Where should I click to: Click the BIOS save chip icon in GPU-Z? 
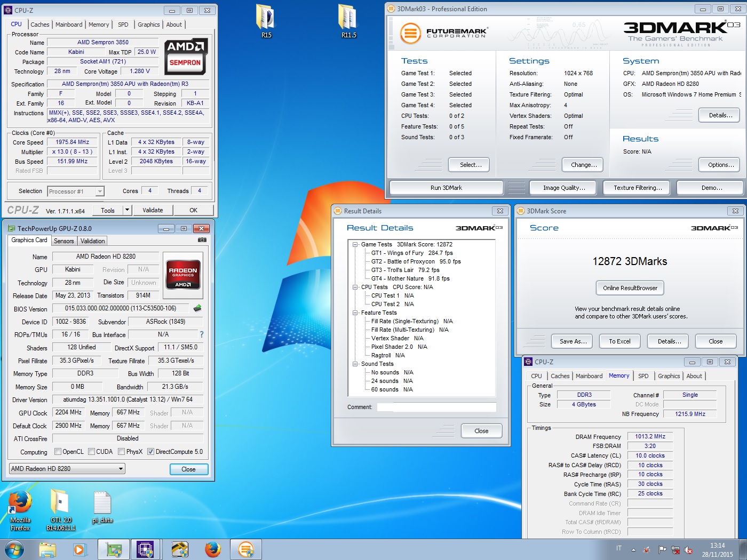[x=197, y=308]
